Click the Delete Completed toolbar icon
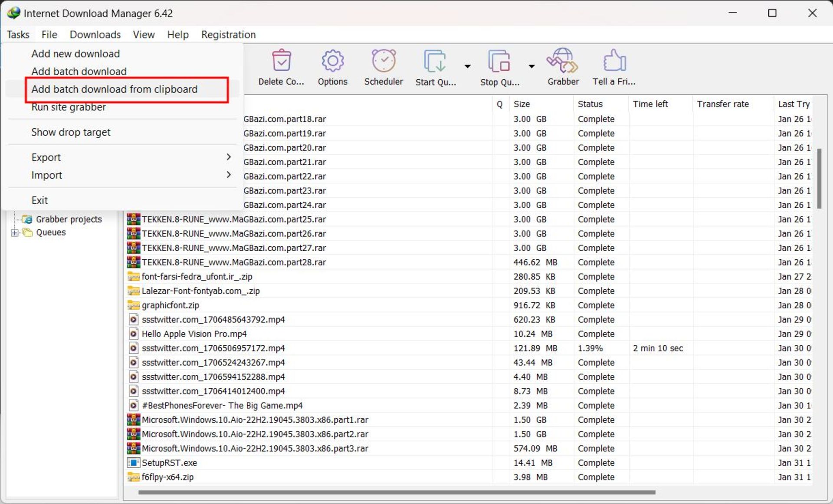 [281, 61]
